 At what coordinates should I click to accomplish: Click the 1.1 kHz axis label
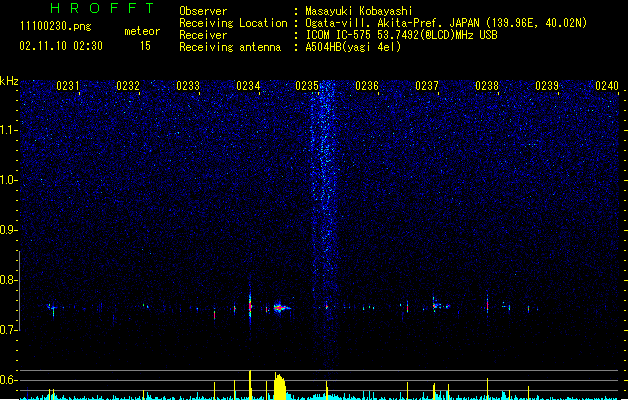[x=8, y=130]
